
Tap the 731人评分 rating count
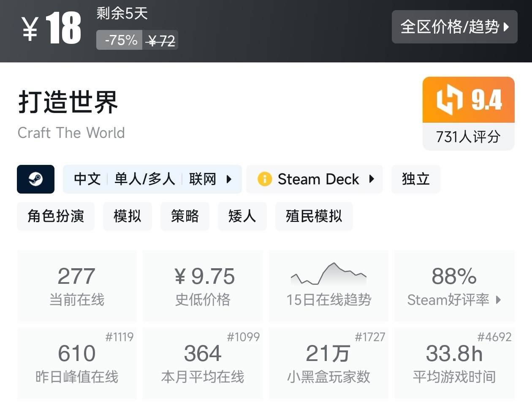[468, 137]
